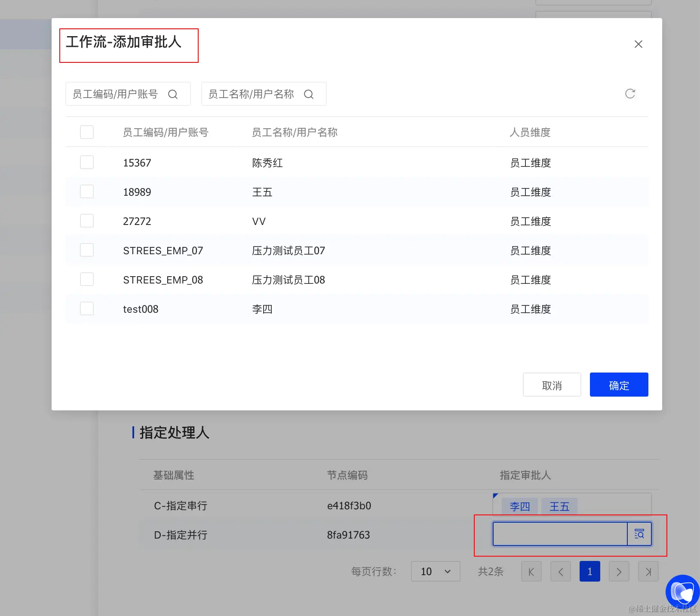Go to previous page arrow
The width and height of the screenshot is (700, 616).
(561, 572)
